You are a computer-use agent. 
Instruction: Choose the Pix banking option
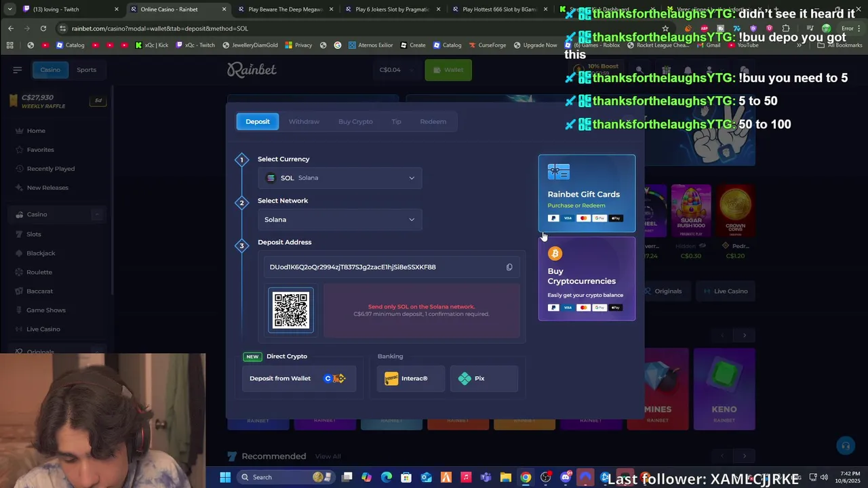click(x=484, y=378)
